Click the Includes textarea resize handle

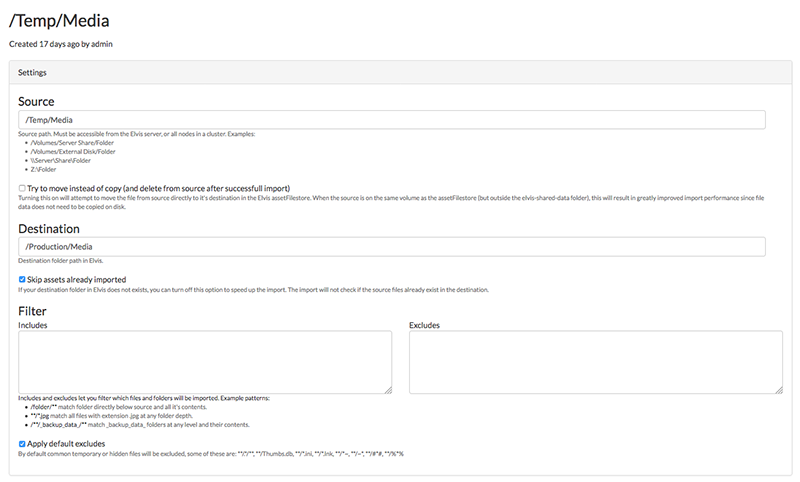388,390
